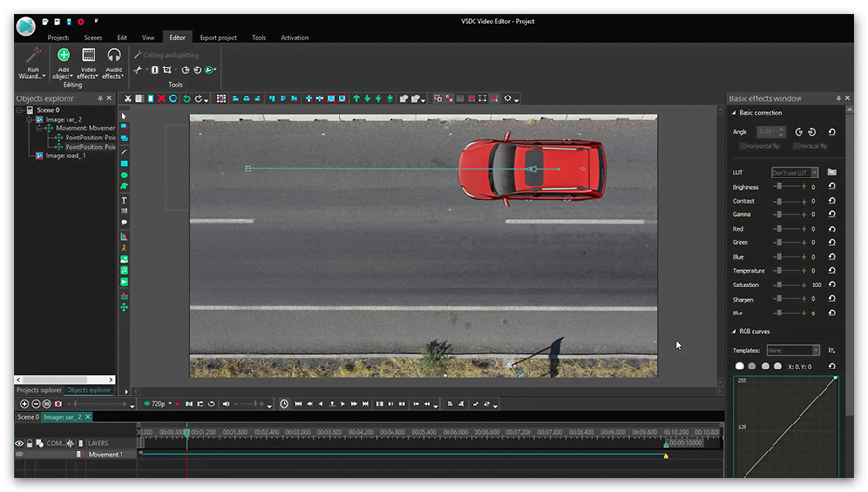The height and width of the screenshot is (492, 868).
Task: Open the 720p preview quality dropdown
Action: click(x=158, y=404)
